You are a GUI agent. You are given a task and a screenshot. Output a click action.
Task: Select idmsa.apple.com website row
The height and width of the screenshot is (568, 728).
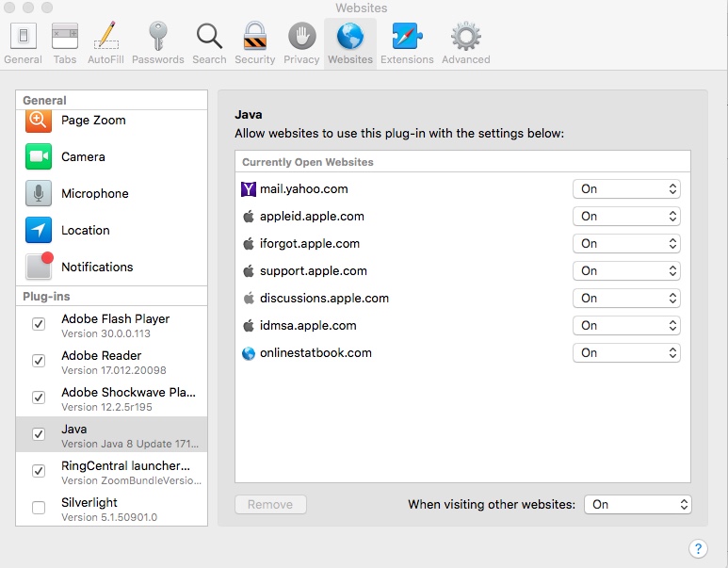(462, 326)
